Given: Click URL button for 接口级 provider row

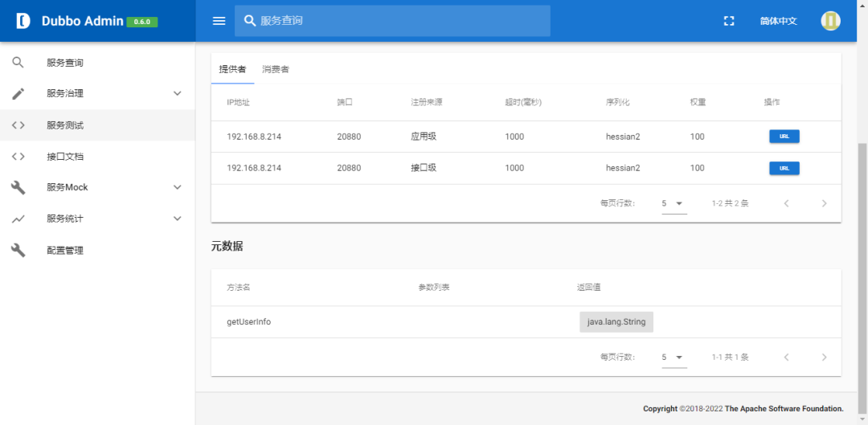Looking at the screenshot, I should point(784,168).
